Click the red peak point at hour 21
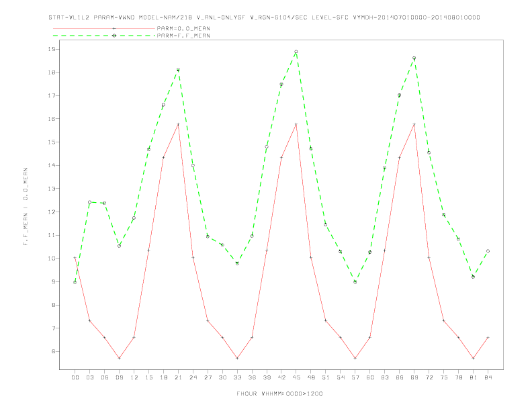 coord(178,124)
